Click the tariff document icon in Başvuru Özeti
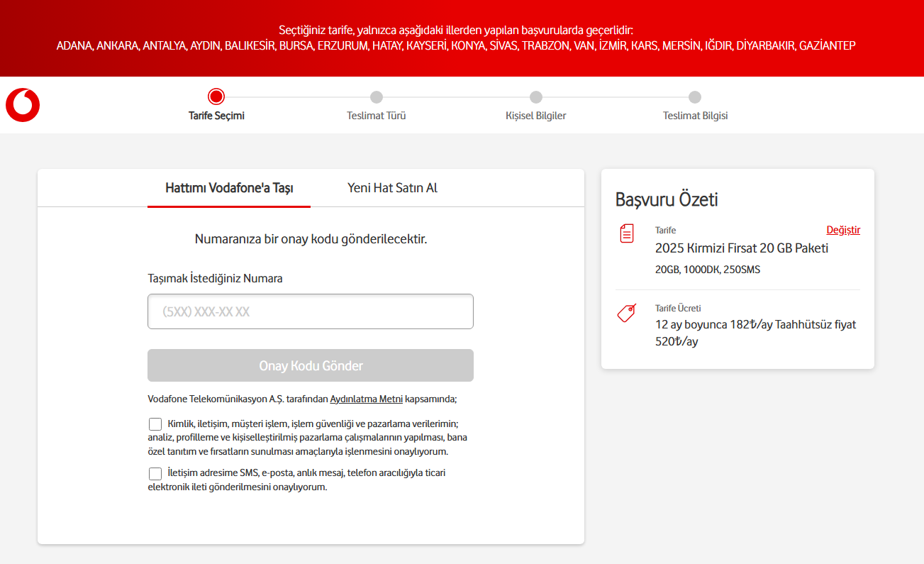The image size is (924, 564). tap(627, 233)
